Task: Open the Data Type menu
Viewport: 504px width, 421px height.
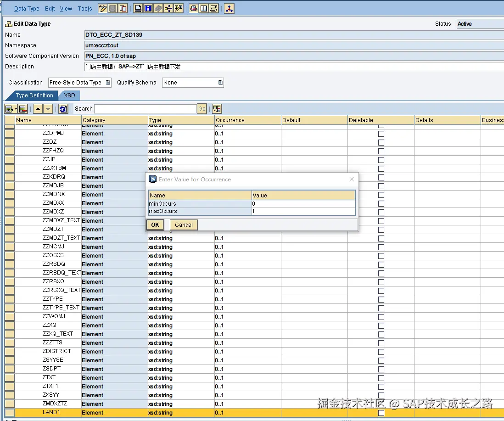Action: (x=27, y=9)
